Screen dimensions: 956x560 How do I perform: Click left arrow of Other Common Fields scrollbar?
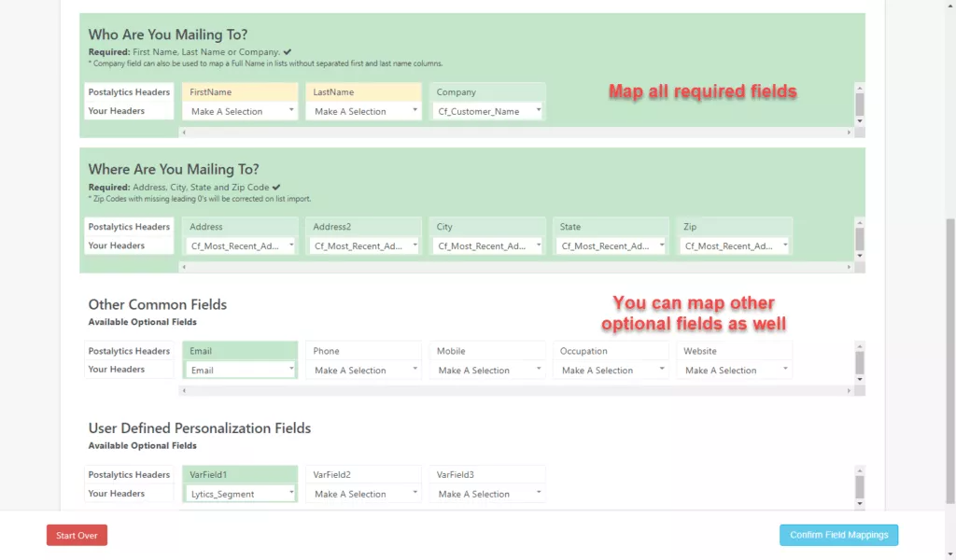pos(184,390)
